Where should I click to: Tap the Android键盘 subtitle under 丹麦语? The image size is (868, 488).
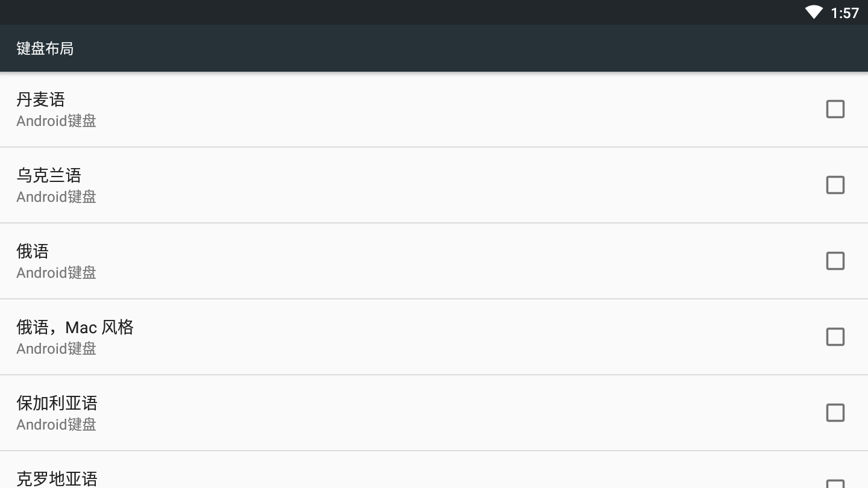click(x=56, y=121)
